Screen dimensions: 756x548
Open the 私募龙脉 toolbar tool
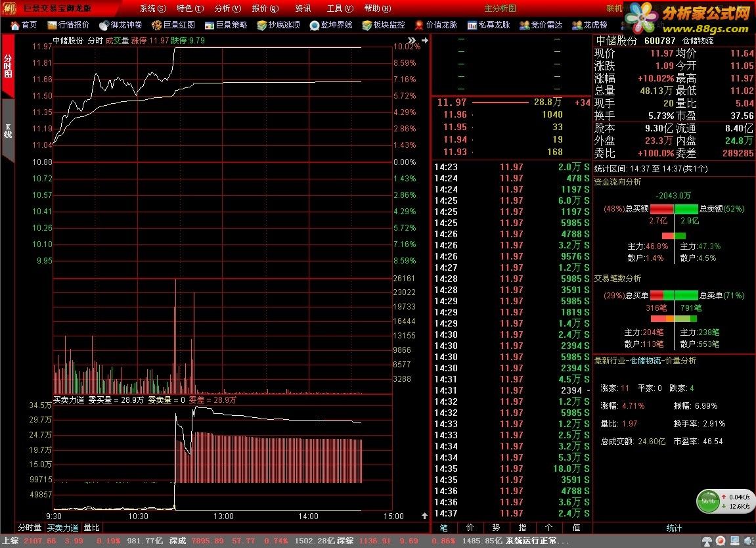[x=489, y=25]
